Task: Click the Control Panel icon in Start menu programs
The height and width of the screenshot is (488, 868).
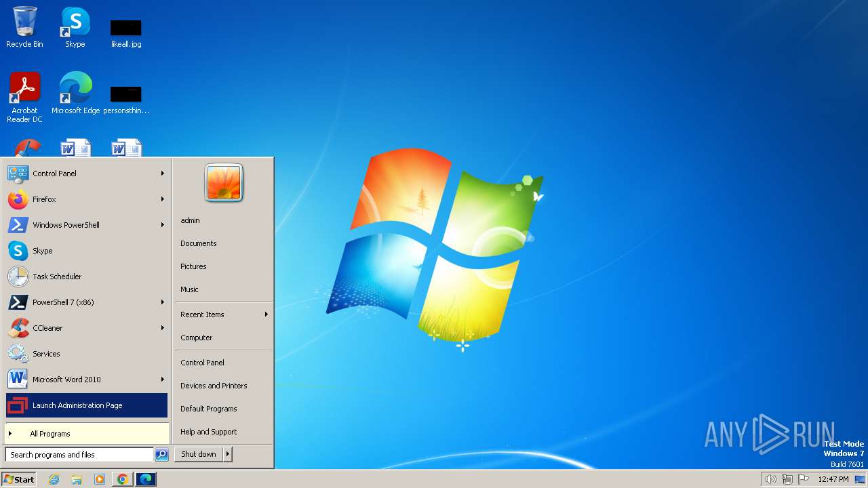Action: 18,174
